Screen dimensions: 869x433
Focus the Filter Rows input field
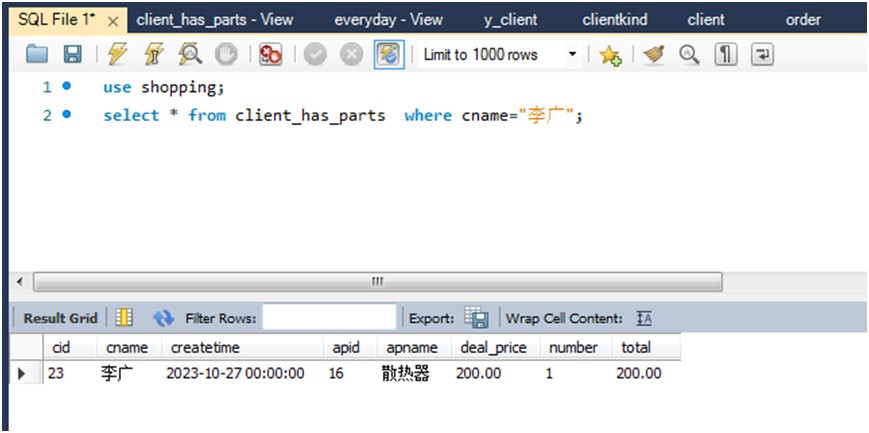329,317
